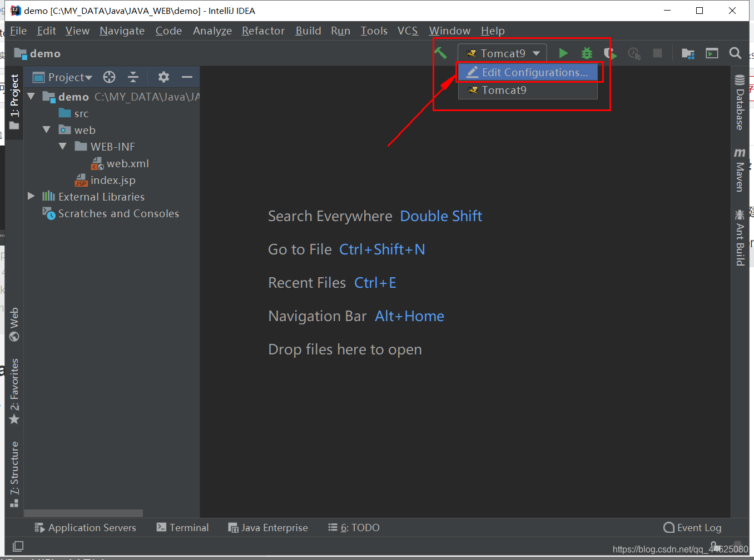
Task: Select Tomcat9 in the dropdown list
Action: point(527,90)
